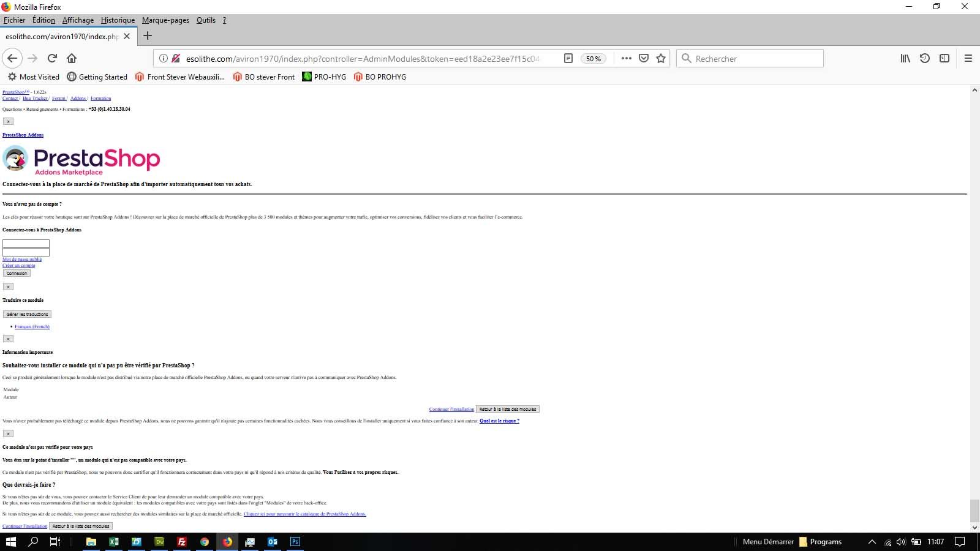The height and width of the screenshot is (551, 980).
Task: Open Windows Start menu
Action: coord(11,542)
